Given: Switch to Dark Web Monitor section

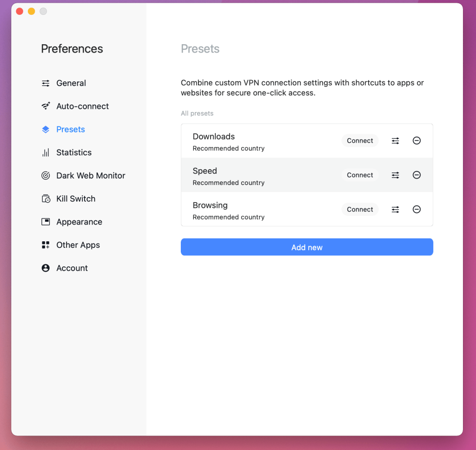Looking at the screenshot, I should (91, 176).
